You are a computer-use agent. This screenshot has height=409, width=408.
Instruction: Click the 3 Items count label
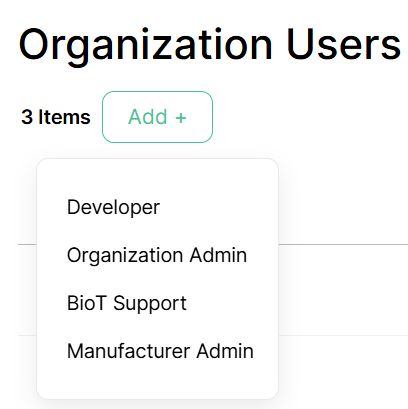[x=56, y=117]
